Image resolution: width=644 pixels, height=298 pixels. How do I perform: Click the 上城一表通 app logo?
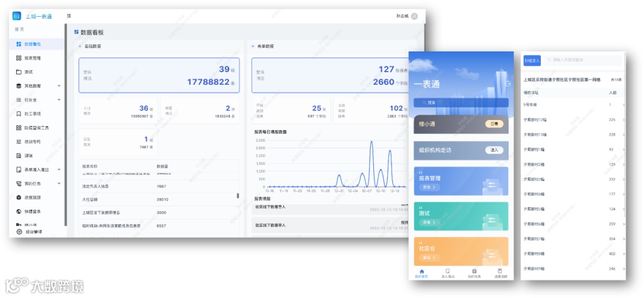coord(17,16)
